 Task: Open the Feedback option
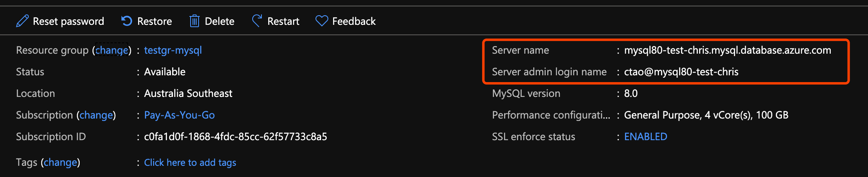point(354,21)
